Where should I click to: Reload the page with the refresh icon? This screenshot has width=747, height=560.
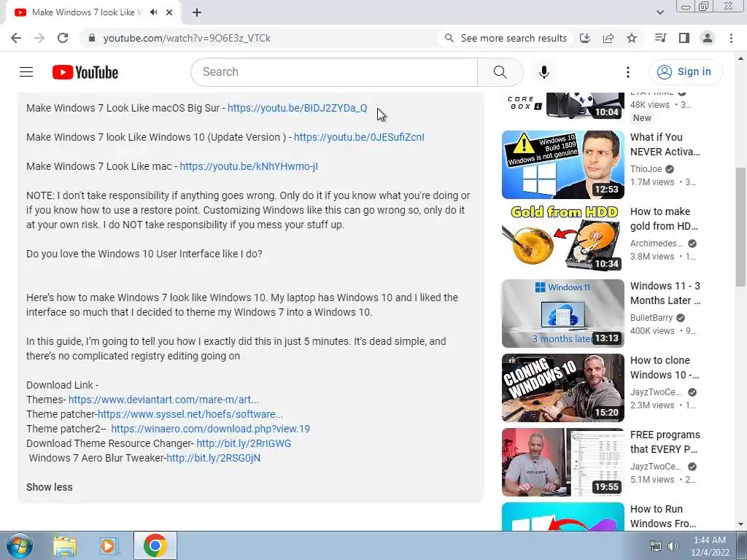click(63, 38)
